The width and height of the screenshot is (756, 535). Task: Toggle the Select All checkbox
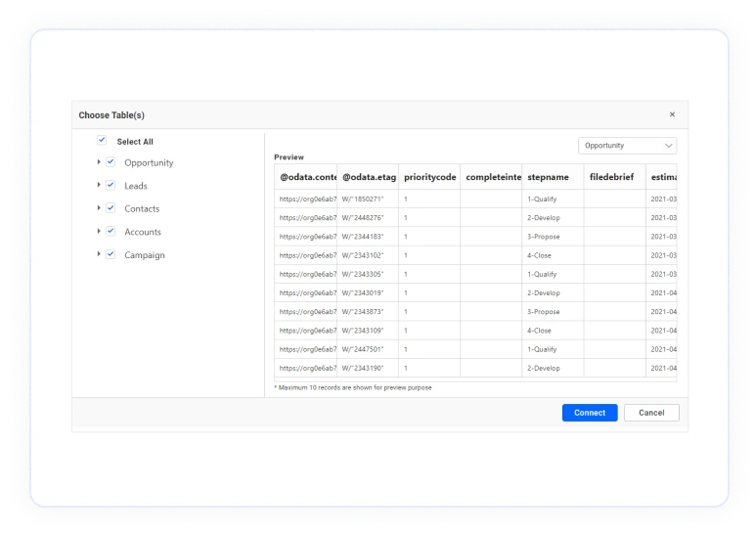click(x=102, y=140)
